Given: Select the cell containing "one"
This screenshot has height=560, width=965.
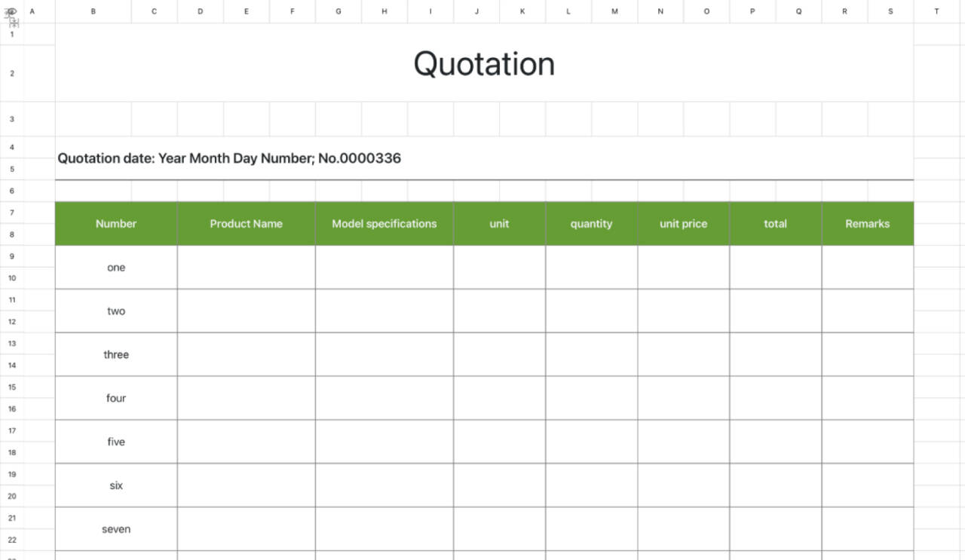Looking at the screenshot, I should (116, 268).
